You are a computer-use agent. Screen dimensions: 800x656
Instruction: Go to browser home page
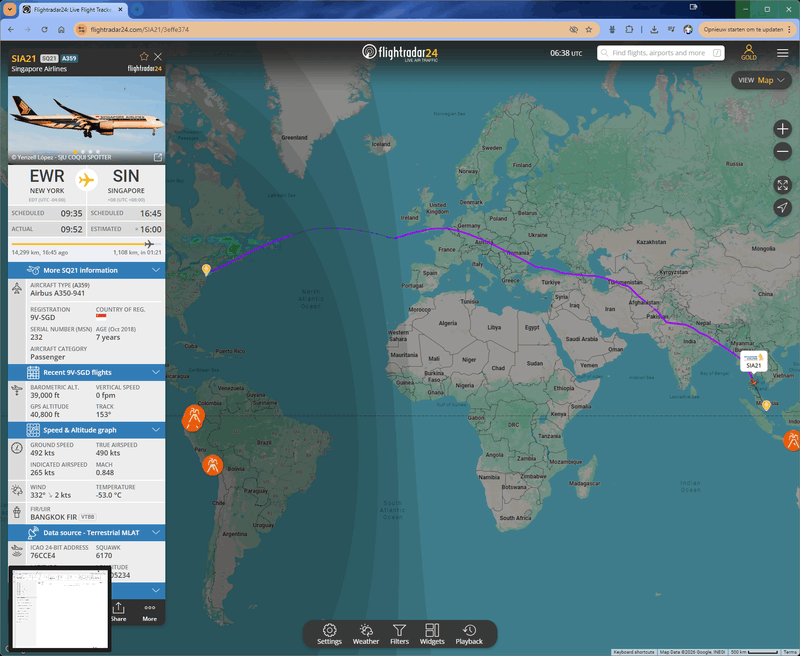pyautogui.click(x=61, y=30)
